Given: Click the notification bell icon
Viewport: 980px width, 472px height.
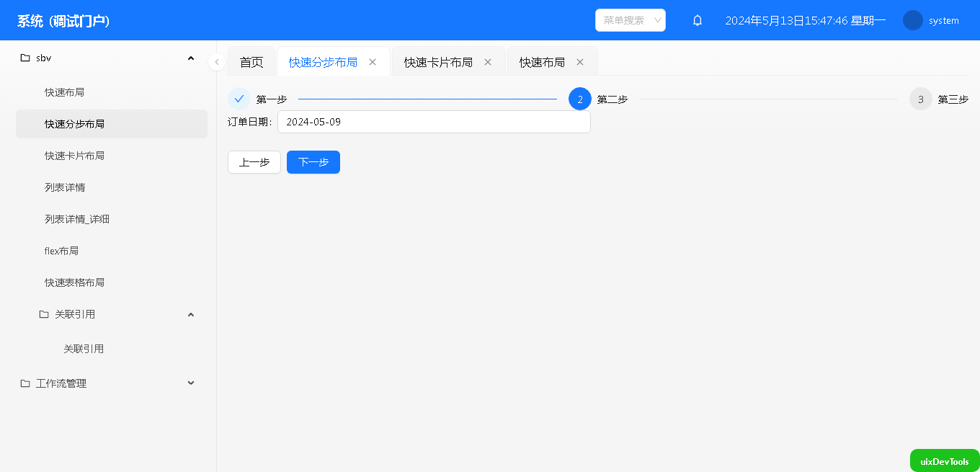Looking at the screenshot, I should (x=697, y=21).
